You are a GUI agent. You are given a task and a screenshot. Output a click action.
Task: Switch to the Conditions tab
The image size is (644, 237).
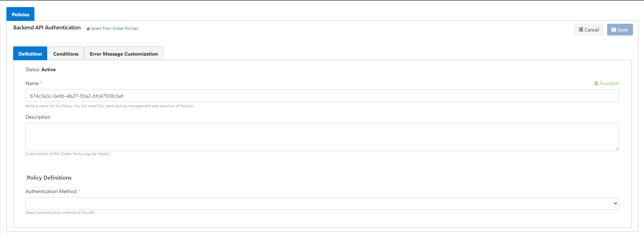66,54
